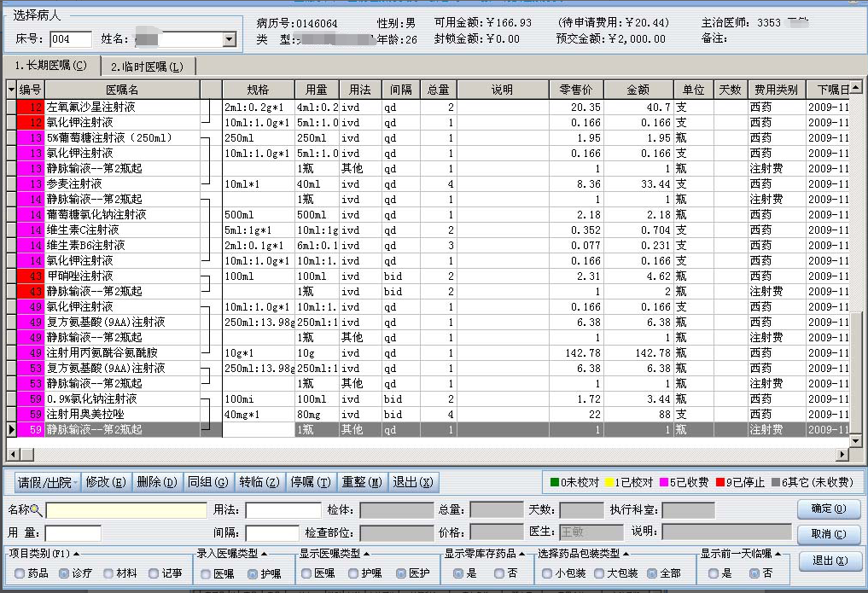Viewport: 868px width, 593px height.
Task: Switch to the 2.临时医嘱(L) tab
Action: point(148,67)
